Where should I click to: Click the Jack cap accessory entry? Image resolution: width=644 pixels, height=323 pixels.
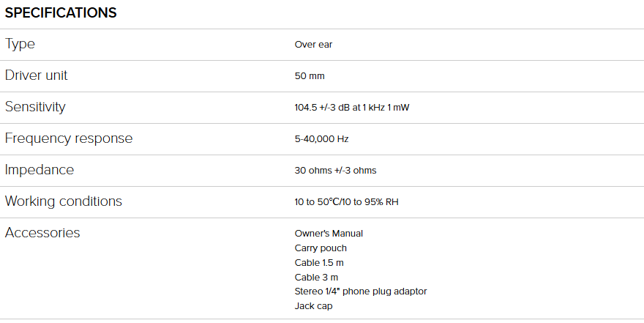pos(313,305)
